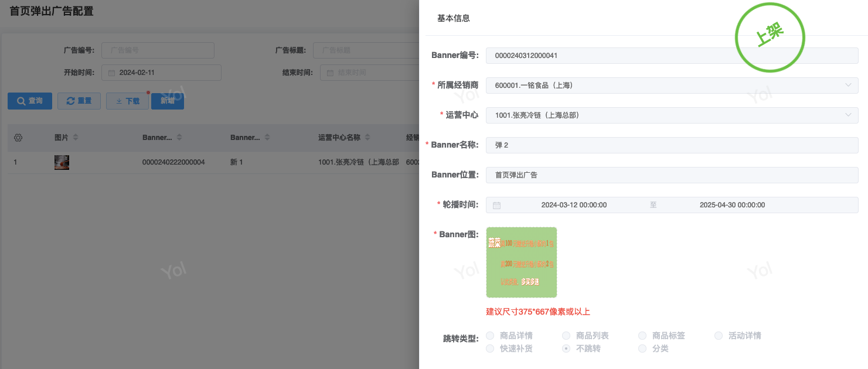Click the 重置 reset button
The height and width of the screenshot is (369, 868).
79,101
